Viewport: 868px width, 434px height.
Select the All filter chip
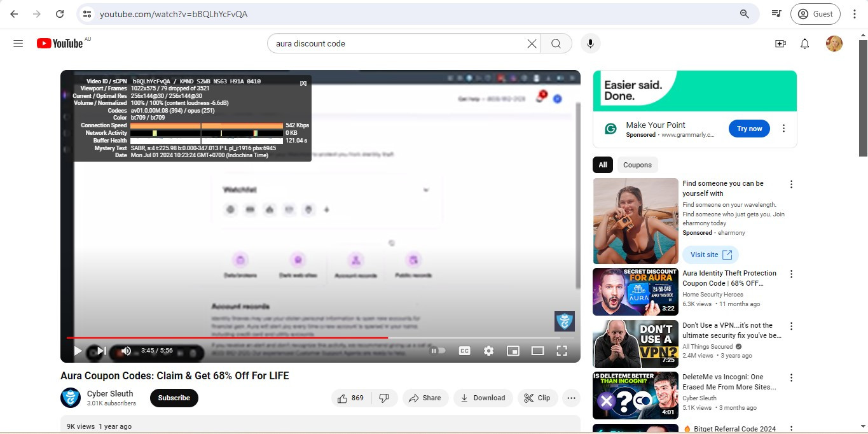pyautogui.click(x=603, y=165)
